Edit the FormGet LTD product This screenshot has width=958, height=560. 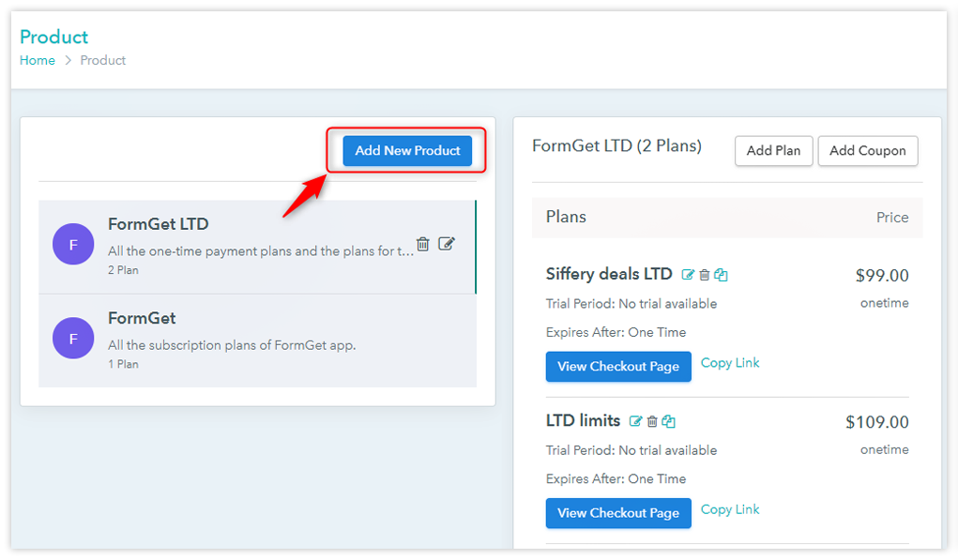(447, 243)
